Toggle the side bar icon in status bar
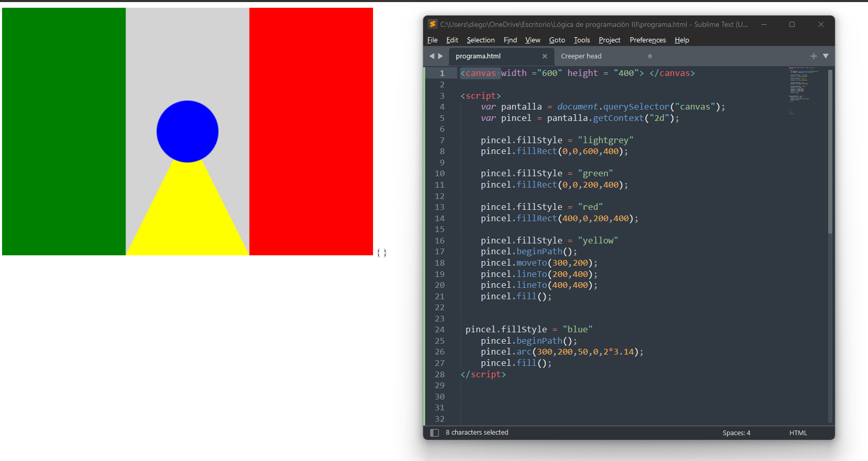868x461 pixels. [x=435, y=433]
